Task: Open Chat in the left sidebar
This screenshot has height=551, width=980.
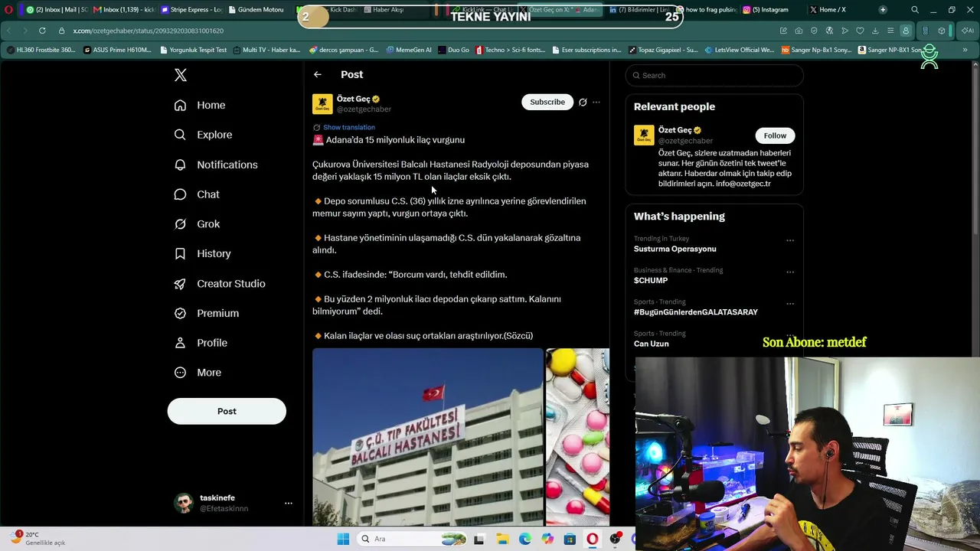Action: click(197, 194)
